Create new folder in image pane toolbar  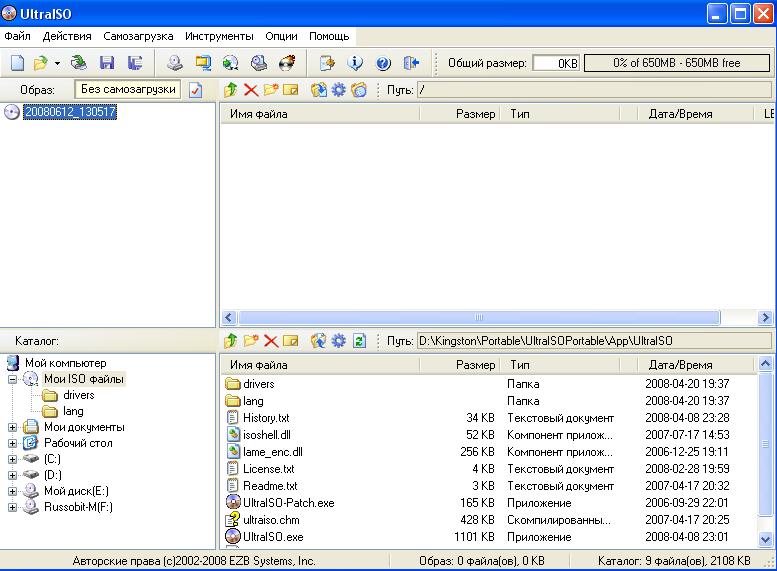click(271, 90)
